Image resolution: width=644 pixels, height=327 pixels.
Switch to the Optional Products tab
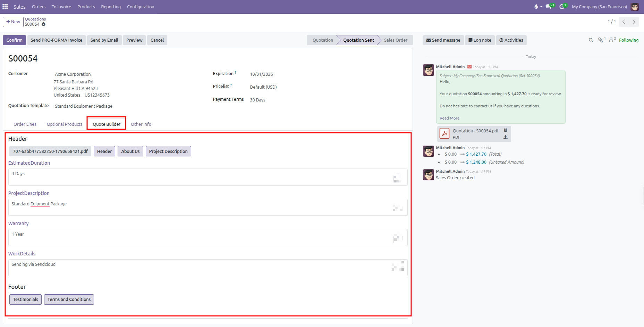click(65, 124)
